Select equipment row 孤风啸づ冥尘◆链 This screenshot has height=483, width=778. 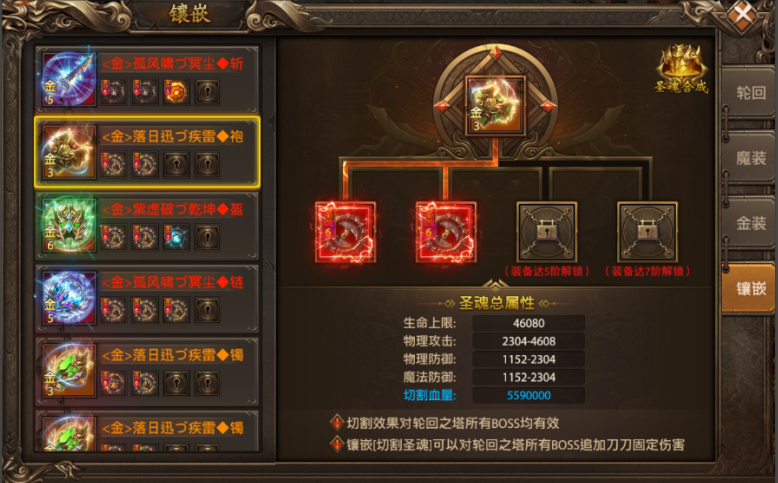tap(147, 299)
